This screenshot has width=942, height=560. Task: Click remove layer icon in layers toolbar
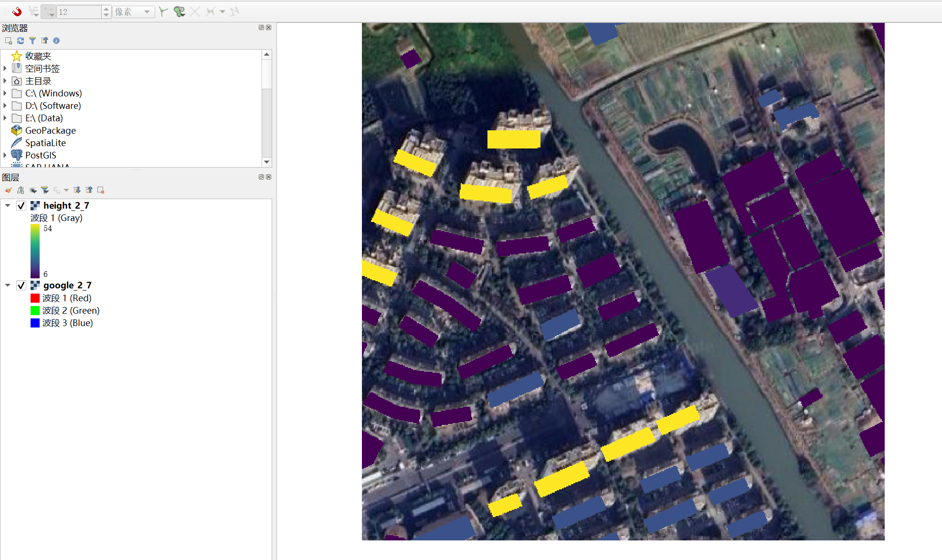point(101,190)
